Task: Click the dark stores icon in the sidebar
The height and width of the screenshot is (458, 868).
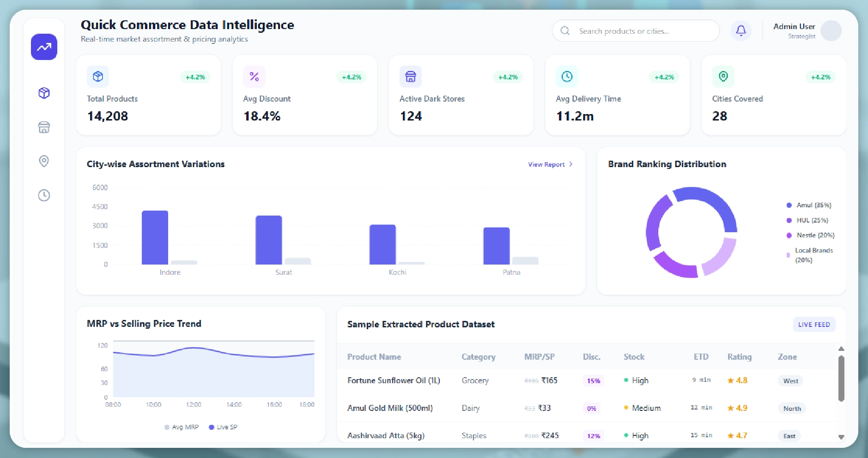Action: click(x=44, y=127)
